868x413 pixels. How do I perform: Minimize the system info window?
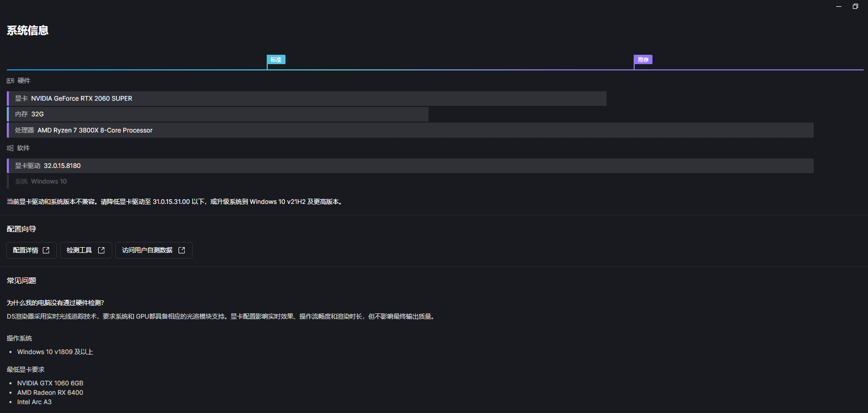pos(839,6)
